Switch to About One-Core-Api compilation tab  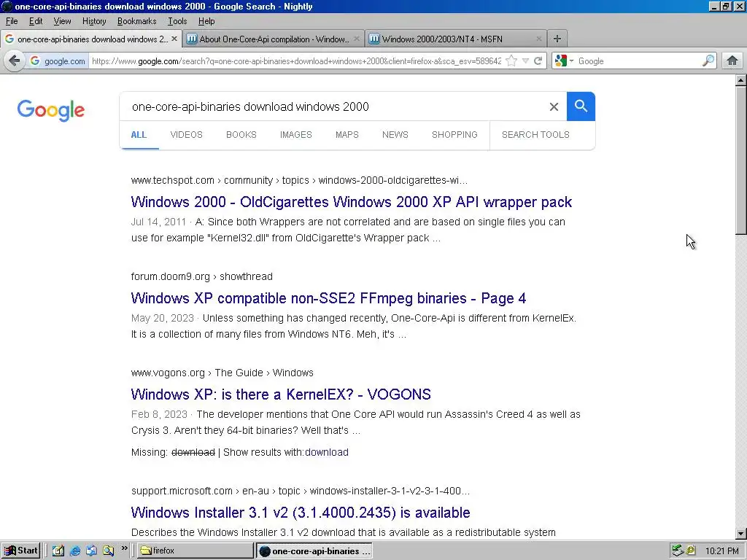274,39
